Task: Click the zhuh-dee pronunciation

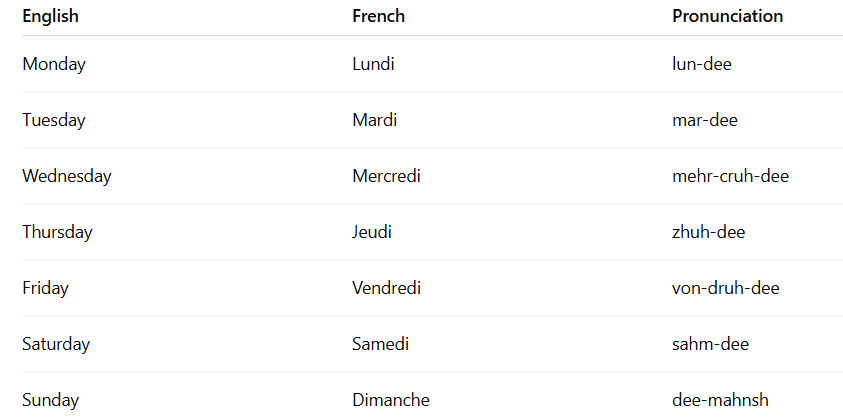Action: [709, 232]
